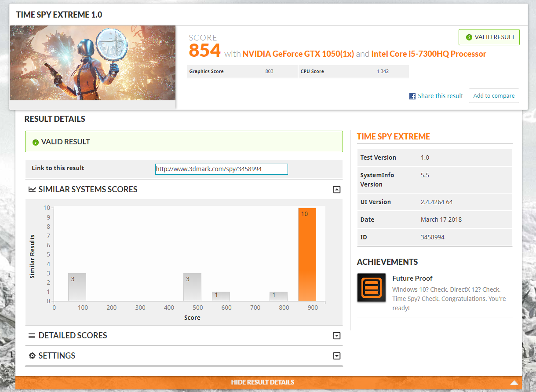Click the gray bar labeled 3 near 500

click(192, 287)
